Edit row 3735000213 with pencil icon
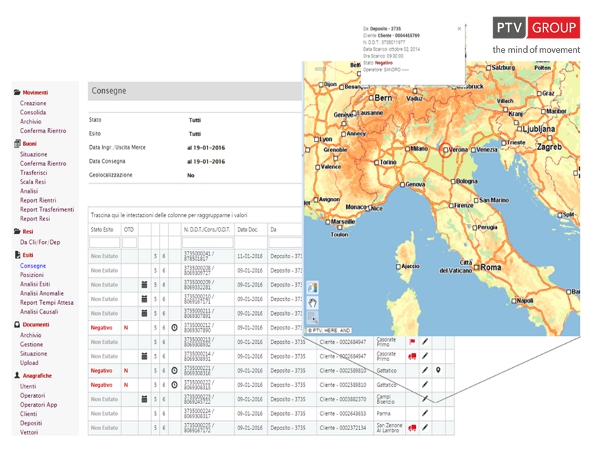This screenshot has width=590, height=450. click(x=425, y=342)
